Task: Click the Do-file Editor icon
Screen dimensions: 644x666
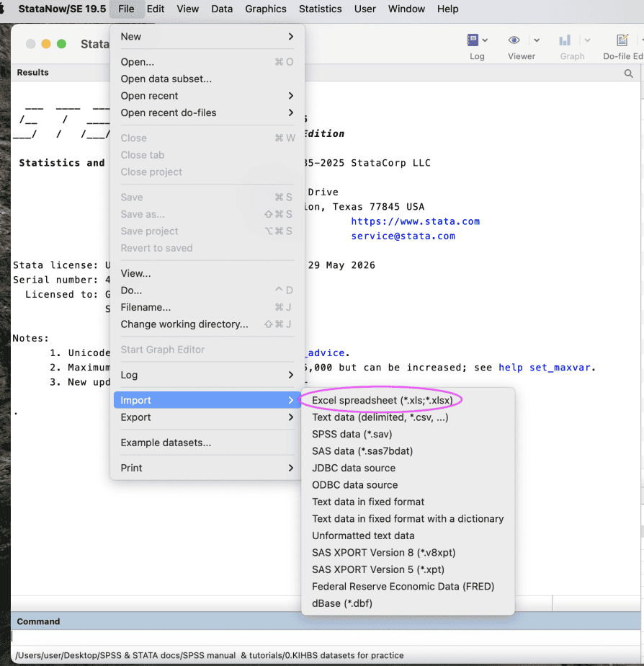Action: (x=622, y=40)
